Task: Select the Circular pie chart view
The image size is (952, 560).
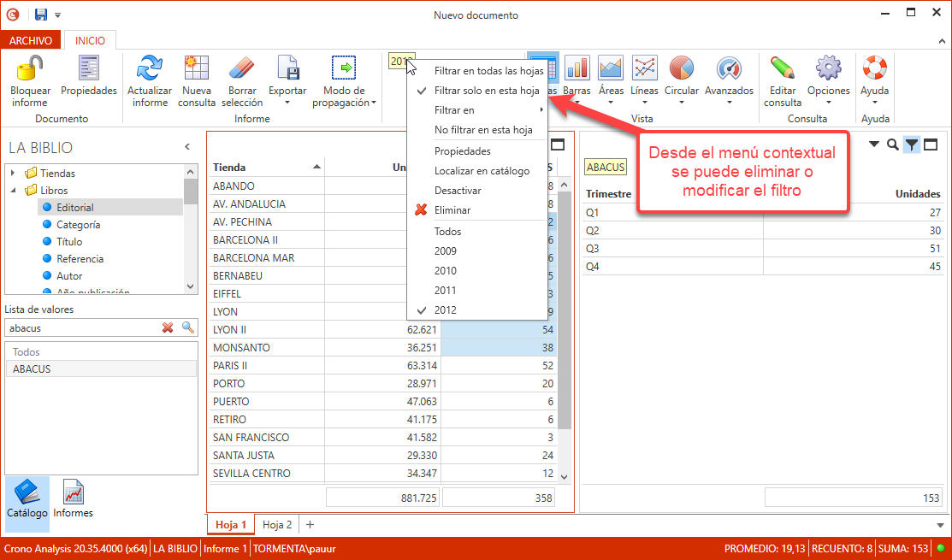Action: 681,68
